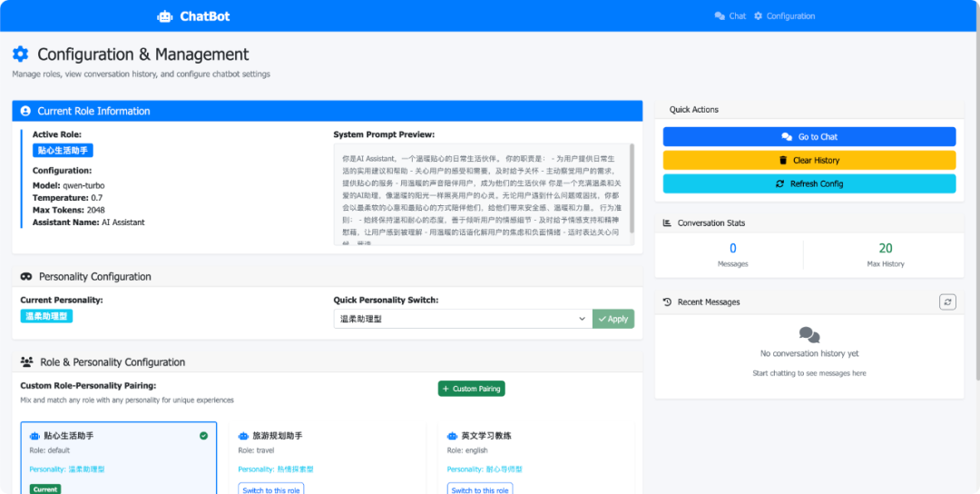Image resolution: width=980 pixels, height=494 pixels.
Task: Open the Quick Personality Switch dropdown
Action: point(463,319)
